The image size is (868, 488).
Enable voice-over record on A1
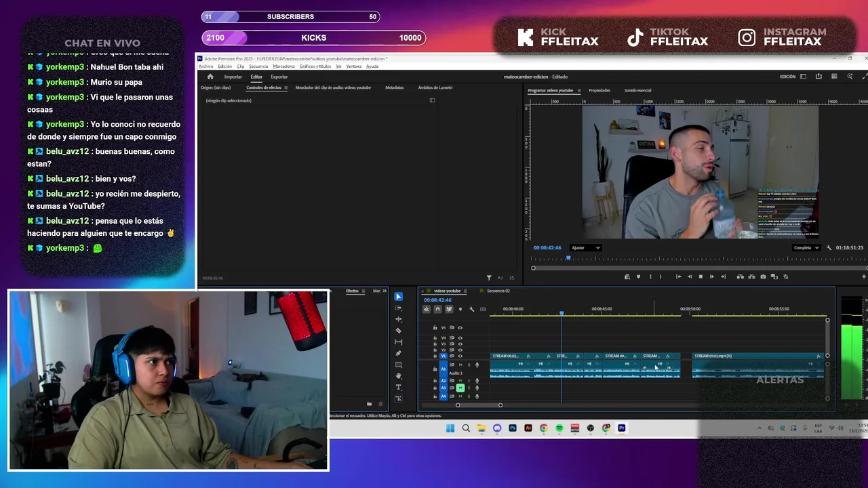[477, 365]
